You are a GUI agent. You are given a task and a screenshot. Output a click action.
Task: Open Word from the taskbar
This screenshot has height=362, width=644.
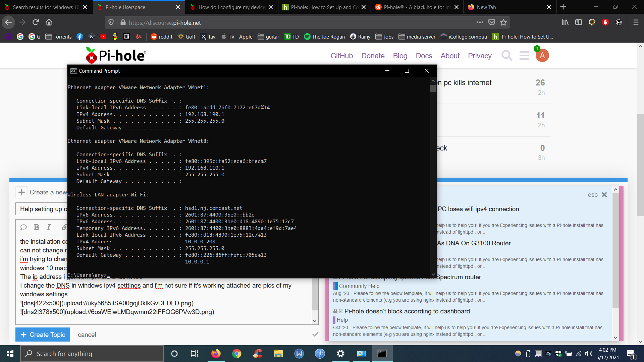(299, 354)
